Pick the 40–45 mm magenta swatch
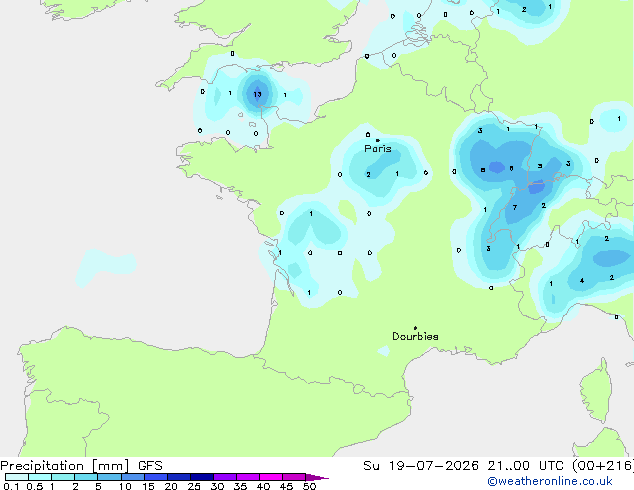The height and width of the screenshot is (490, 634). 271,477
